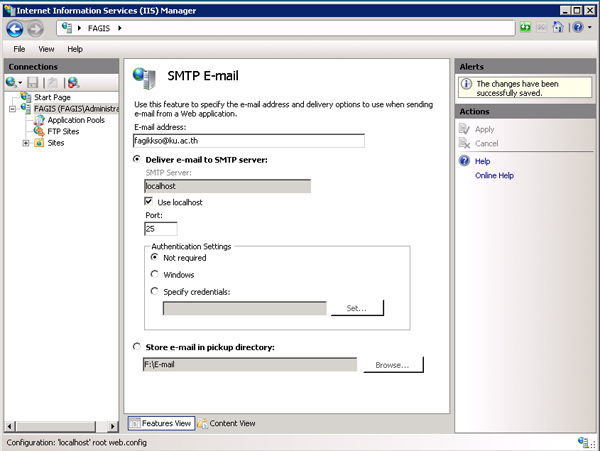Click the Delete Connection icon
Viewport: 600px width, 451px height.
tap(73, 82)
